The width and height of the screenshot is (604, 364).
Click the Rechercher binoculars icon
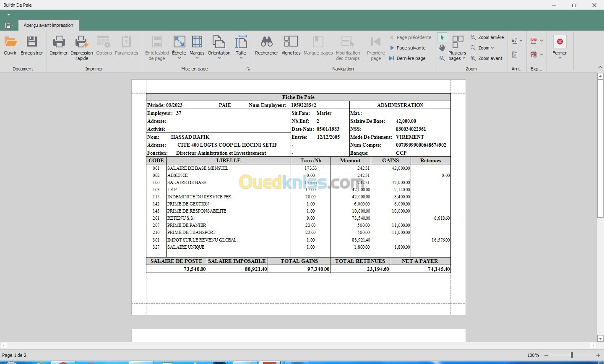(267, 42)
